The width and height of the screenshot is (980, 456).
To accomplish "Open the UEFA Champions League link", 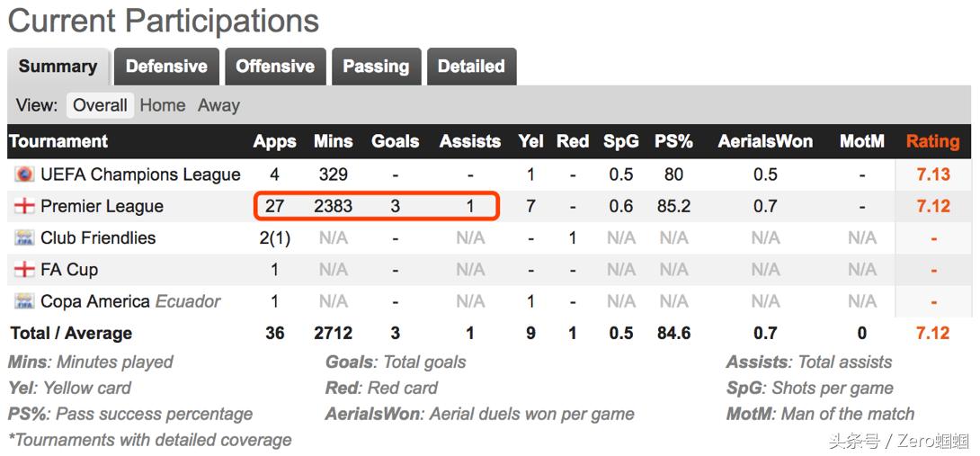I will (140, 174).
